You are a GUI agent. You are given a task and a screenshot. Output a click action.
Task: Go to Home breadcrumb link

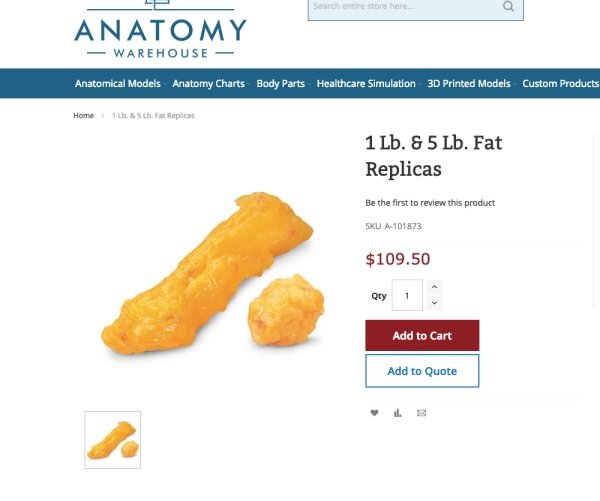[x=83, y=116]
